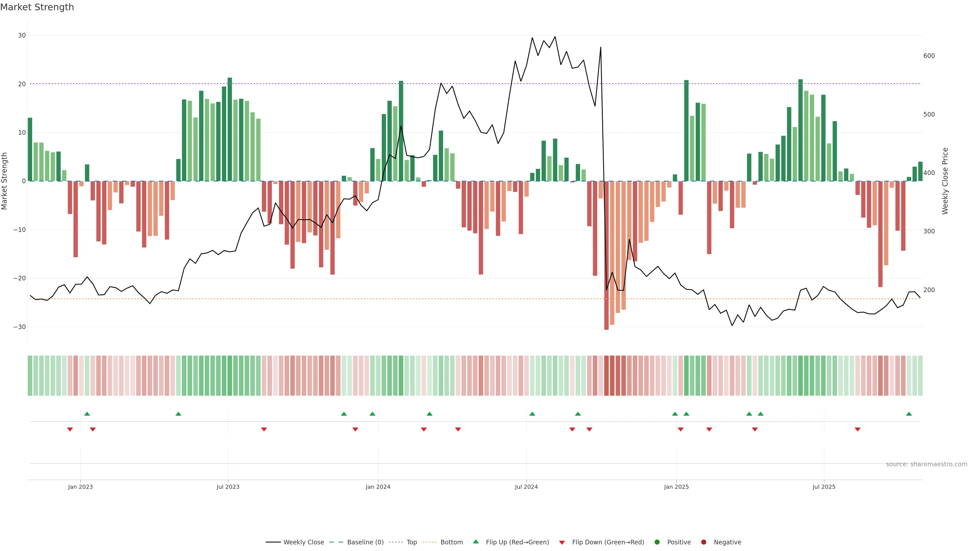Click the Flip Down red triangle legend icon
This screenshot has width=980, height=551.
coord(562,543)
